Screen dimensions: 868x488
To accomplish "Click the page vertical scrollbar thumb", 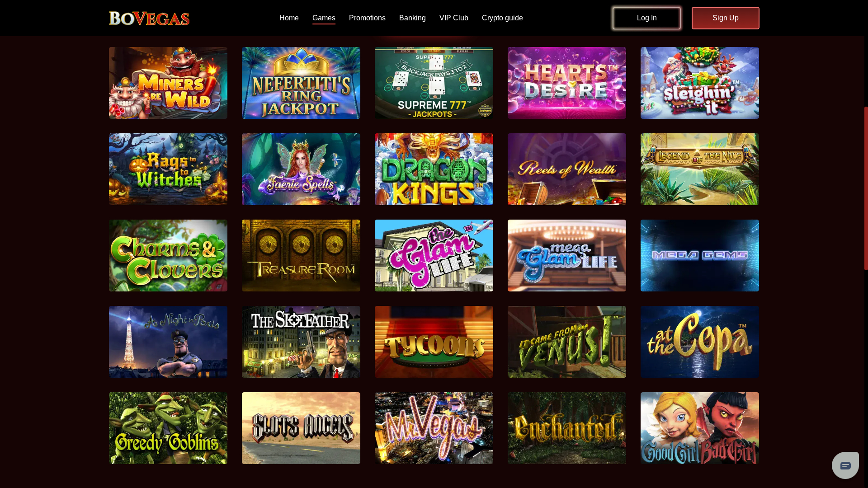I will (866, 188).
